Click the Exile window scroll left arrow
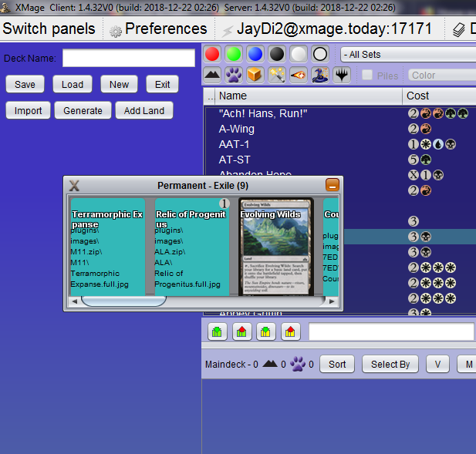Viewport: 476px width, 454px height. 74,301
